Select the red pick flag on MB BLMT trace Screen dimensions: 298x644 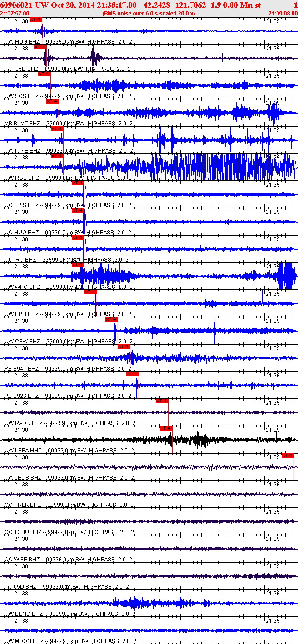[x=53, y=101]
